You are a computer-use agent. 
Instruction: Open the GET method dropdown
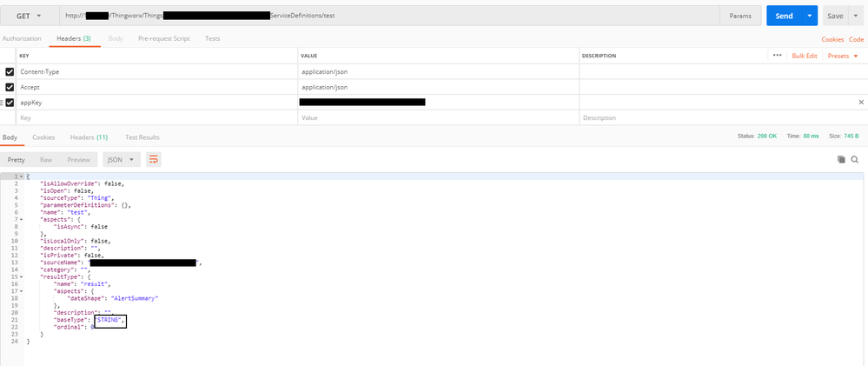point(30,16)
